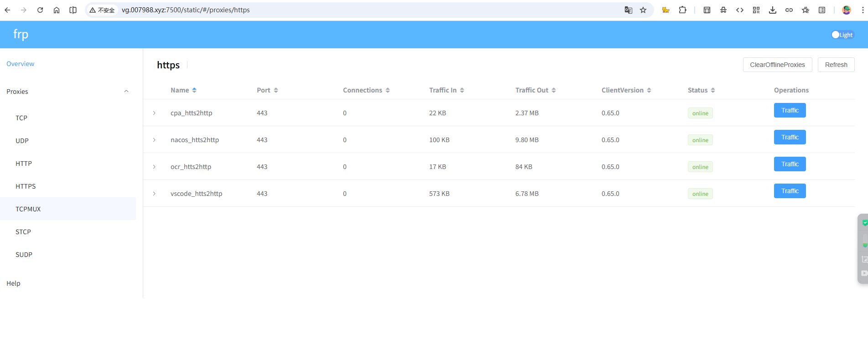This screenshot has height=359, width=868.
Task: Click the nacos_htts2http proxy name
Action: click(195, 140)
